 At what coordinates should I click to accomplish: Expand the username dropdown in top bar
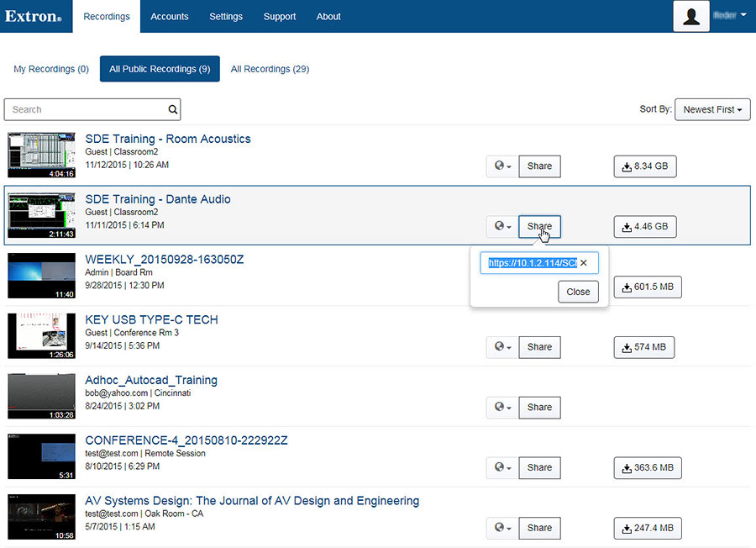(729, 14)
